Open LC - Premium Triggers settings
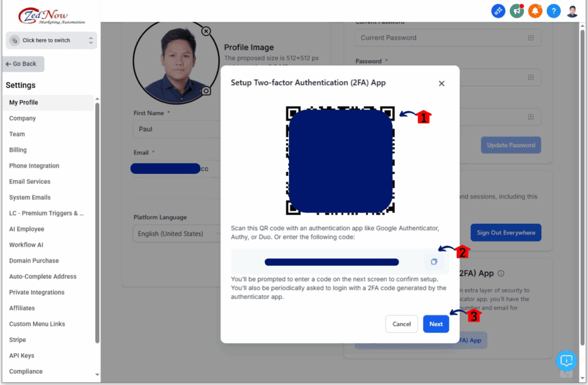This screenshot has height=385, width=588. [47, 213]
